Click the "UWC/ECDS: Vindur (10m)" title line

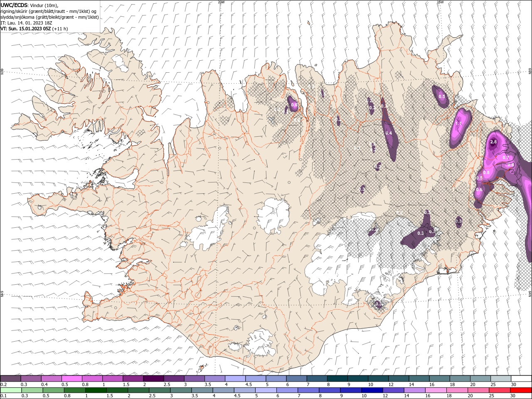[x=30, y=5]
